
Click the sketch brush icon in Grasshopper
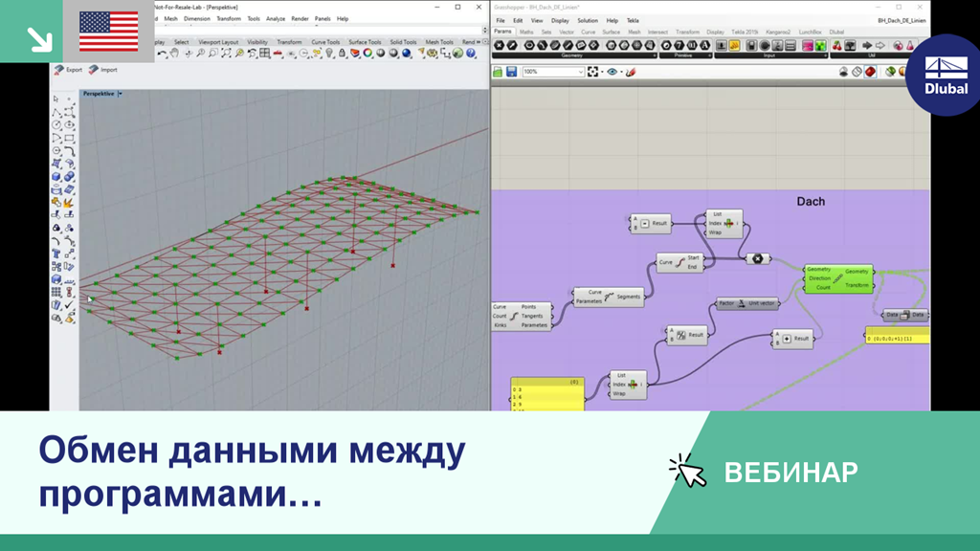coord(631,72)
